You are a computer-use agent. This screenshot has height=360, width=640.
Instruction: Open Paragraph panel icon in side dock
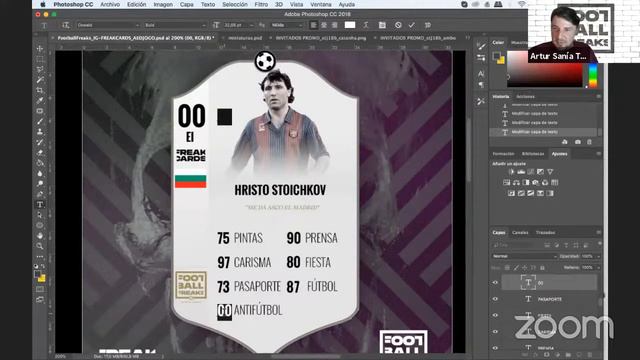pyautogui.click(x=481, y=84)
